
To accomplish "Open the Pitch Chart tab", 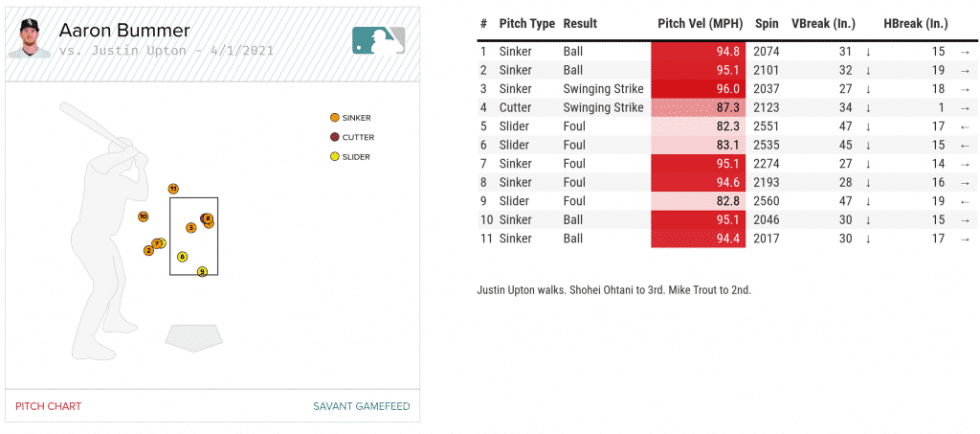I will click(x=48, y=406).
